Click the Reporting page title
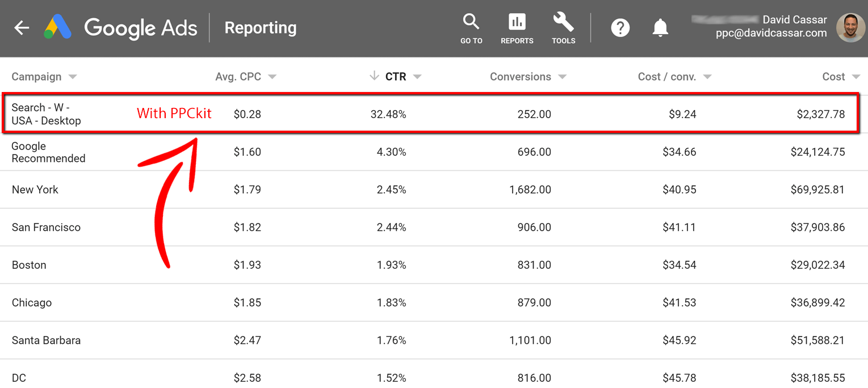Screen dimensions: 868x388 click(x=261, y=28)
